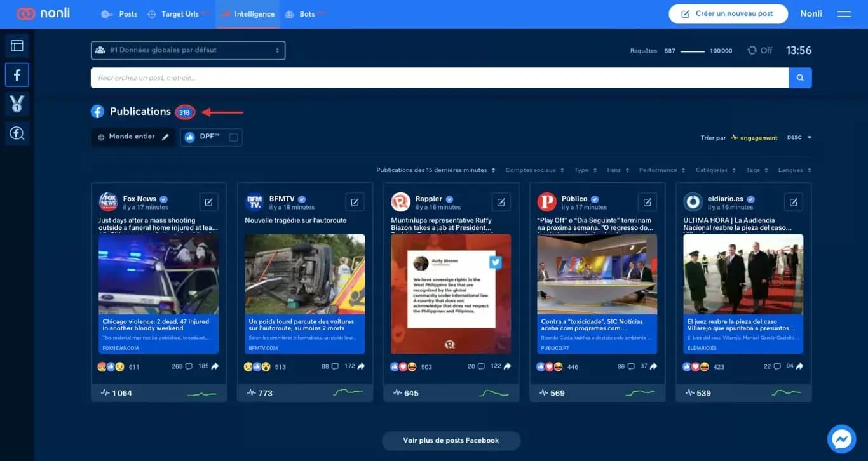Image resolution: width=868 pixels, height=461 pixels.
Task: Select the Intelligence tab
Action: (x=248, y=14)
